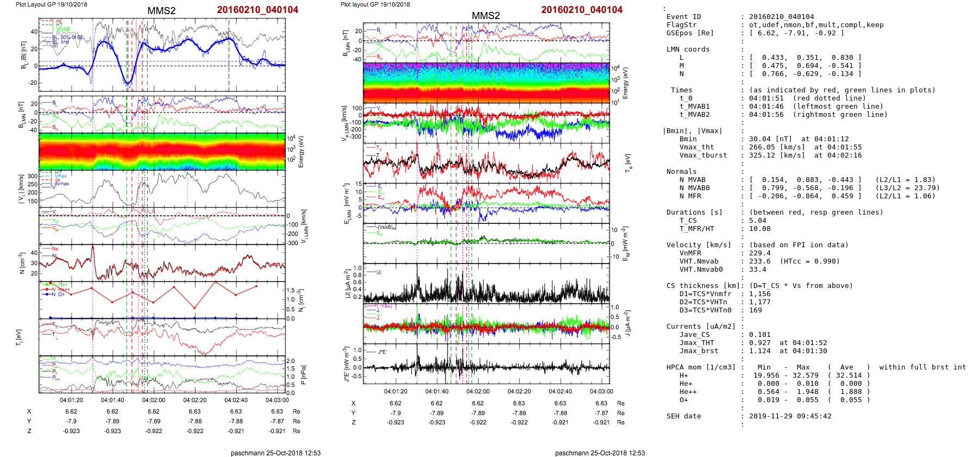Viewport: 980px width, 457px height.
Task: Click the CS thickness [km] heading
Action: tap(702, 286)
